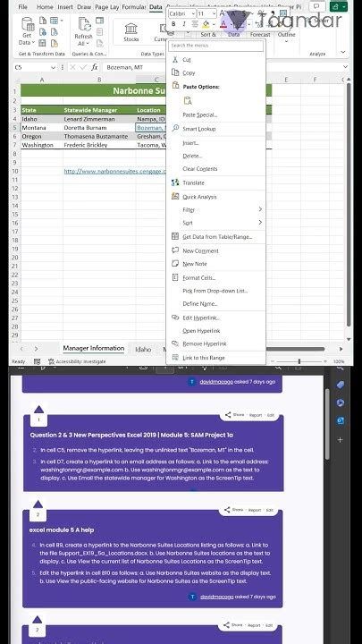Image resolution: width=362 pixels, height=644 pixels.
Task: Open the Get Data dropdown arrow
Action: [x=33, y=42]
